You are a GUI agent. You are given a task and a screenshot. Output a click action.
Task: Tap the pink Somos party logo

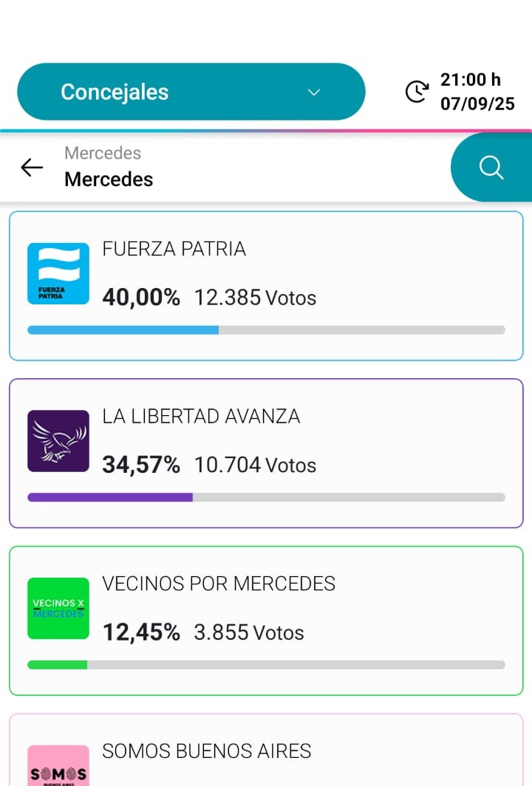(x=58, y=767)
